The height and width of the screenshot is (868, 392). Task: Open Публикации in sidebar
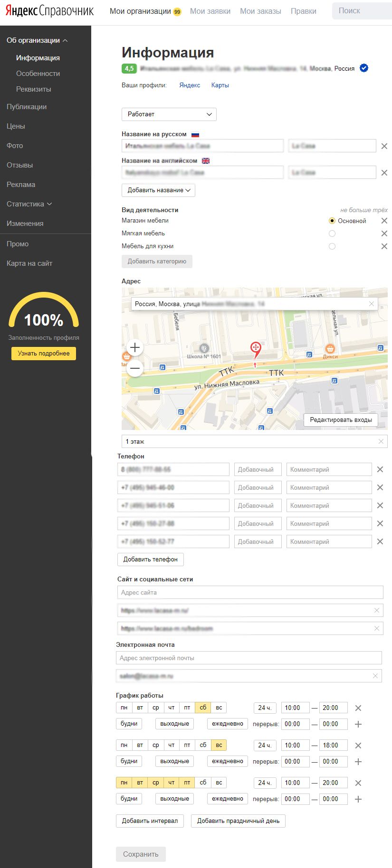27,107
